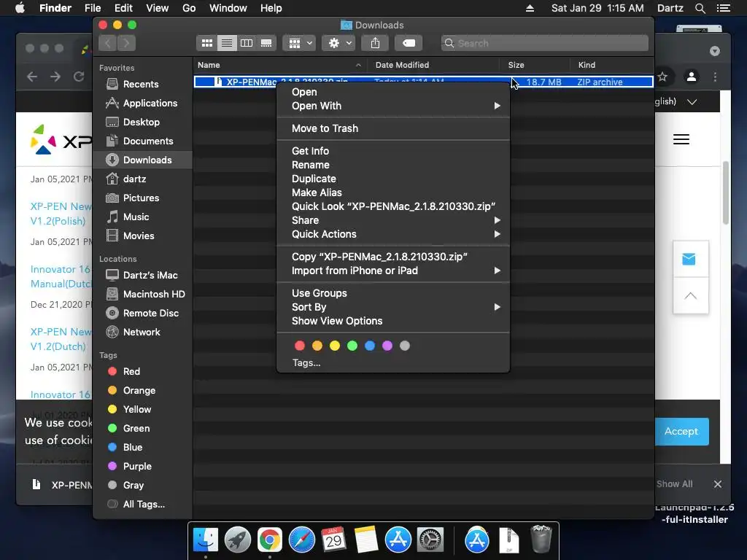The image size is (747, 560).
Task: Open the Go menu in menu bar
Action: pyautogui.click(x=189, y=8)
